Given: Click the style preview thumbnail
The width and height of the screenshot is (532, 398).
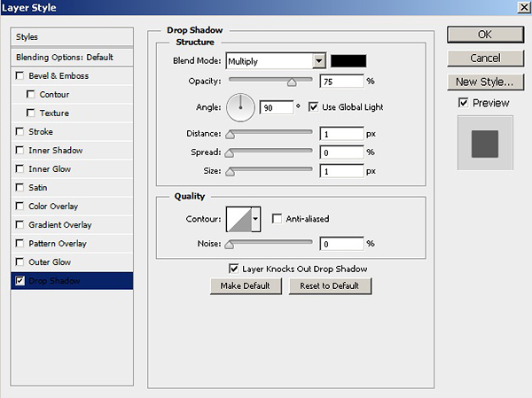Looking at the screenshot, I should point(485,143).
